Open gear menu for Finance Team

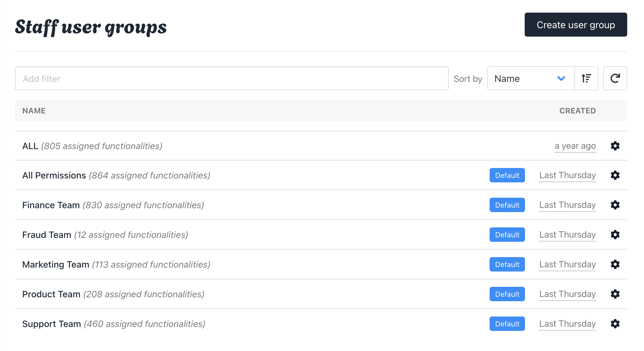(x=615, y=205)
